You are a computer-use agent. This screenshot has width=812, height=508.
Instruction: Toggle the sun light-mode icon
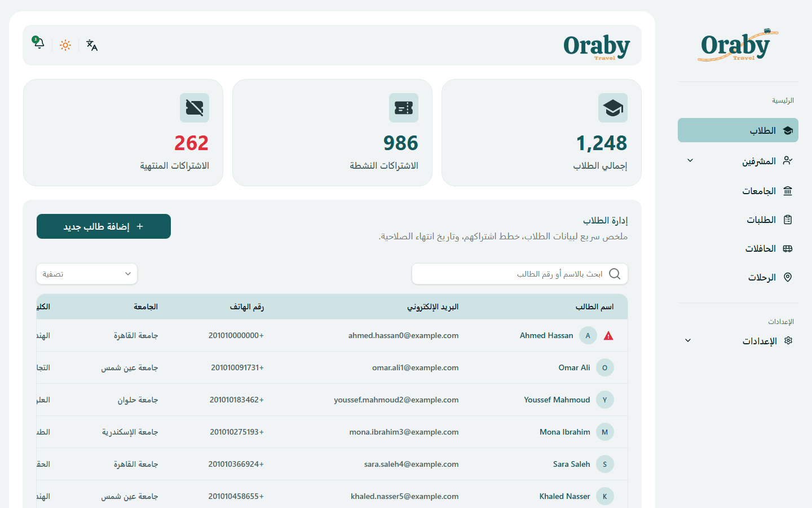coord(65,45)
